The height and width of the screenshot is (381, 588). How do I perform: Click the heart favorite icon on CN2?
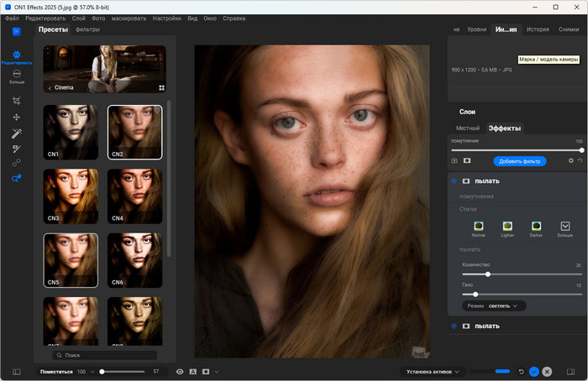(156, 110)
